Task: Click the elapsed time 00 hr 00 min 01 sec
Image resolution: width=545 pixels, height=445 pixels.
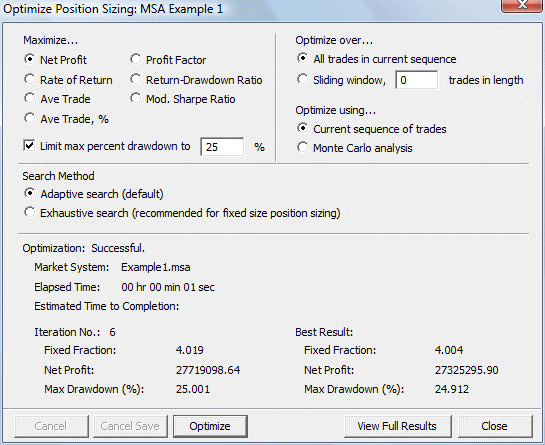Action: tap(168, 287)
